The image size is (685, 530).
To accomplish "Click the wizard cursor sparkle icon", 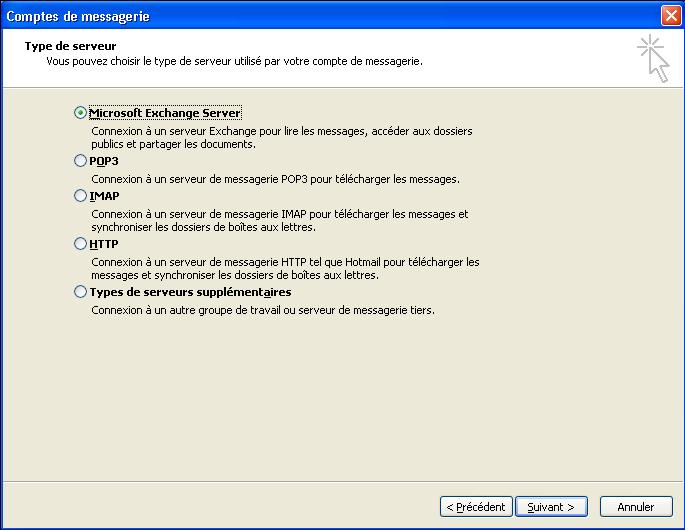I will [653, 58].
